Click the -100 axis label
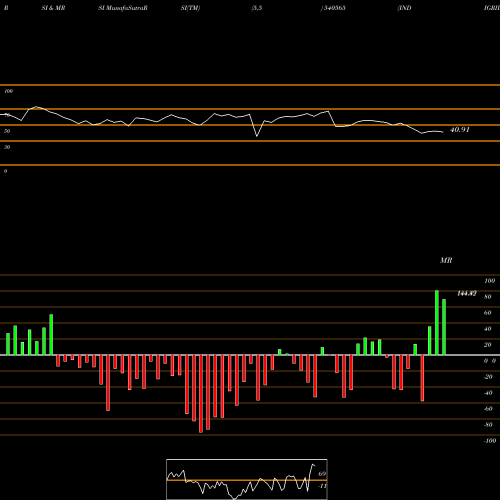The height and width of the screenshot is (500, 500). click(490, 441)
